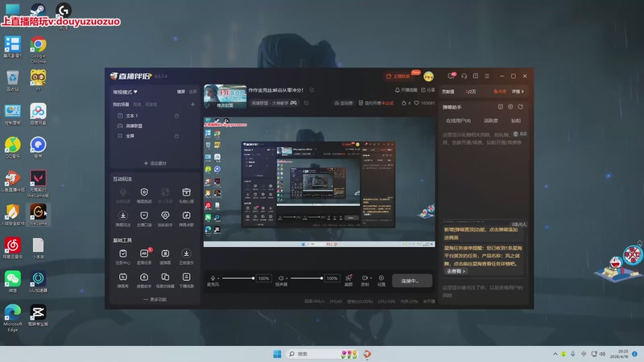This screenshot has height=362, width=644.
Task: Click the 全站榜 ranking label
Action: (x=344, y=103)
